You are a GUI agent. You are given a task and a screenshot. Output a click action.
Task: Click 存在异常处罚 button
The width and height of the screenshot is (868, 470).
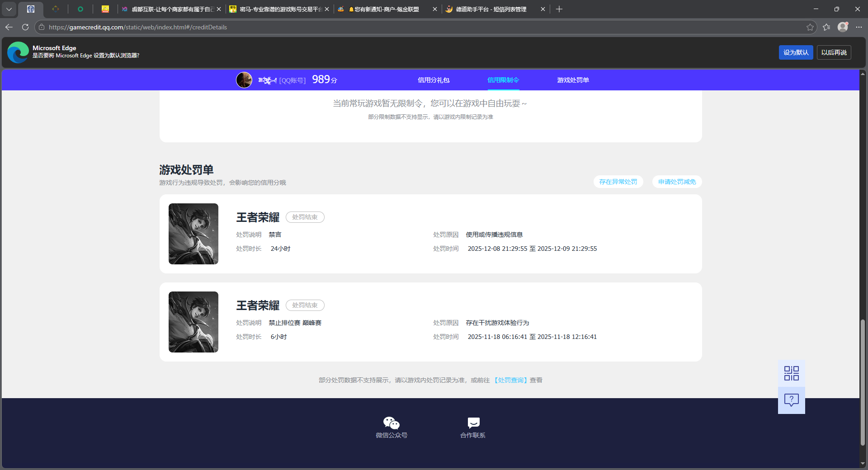[618, 182]
